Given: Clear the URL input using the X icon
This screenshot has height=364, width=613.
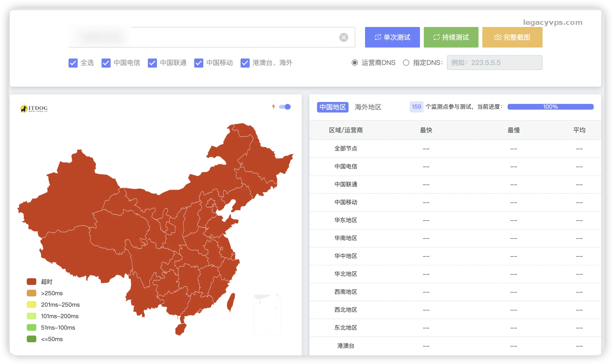Looking at the screenshot, I should (x=344, y=37).
